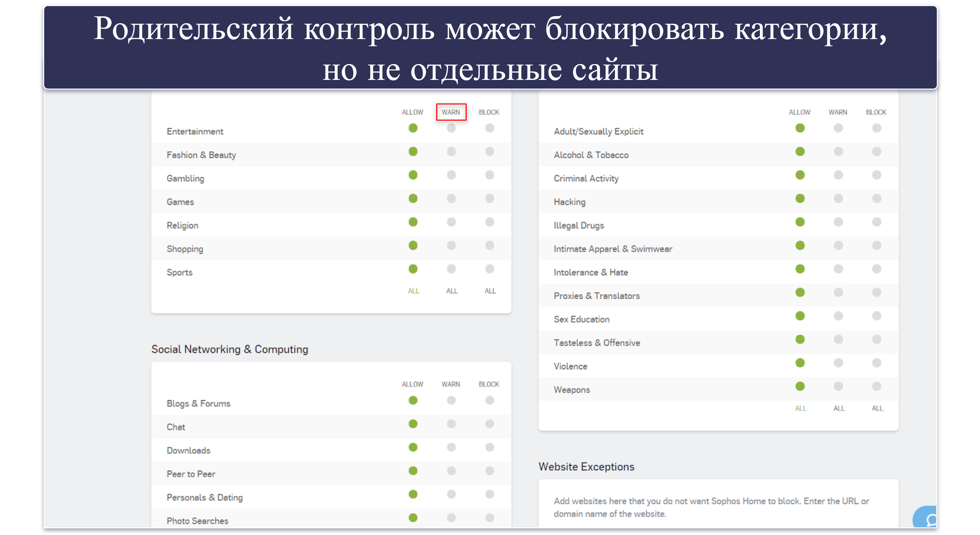Block the Shopping category

pos(490,246)
